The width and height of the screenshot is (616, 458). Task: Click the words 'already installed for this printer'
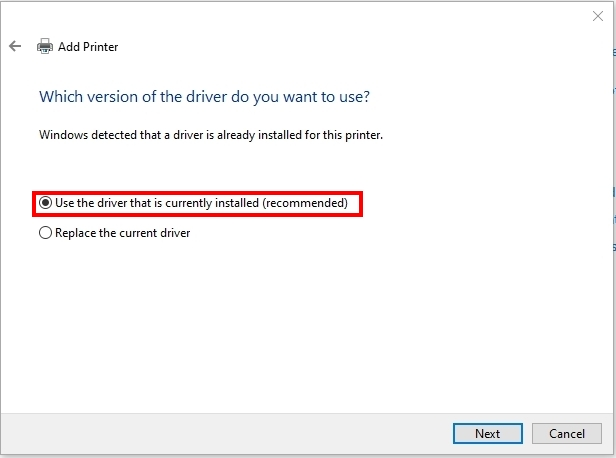click(300, 135)
